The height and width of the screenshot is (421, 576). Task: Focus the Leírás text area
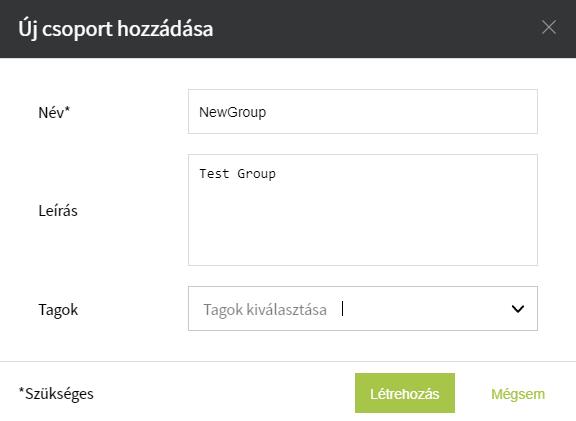[x=363, y=210]
